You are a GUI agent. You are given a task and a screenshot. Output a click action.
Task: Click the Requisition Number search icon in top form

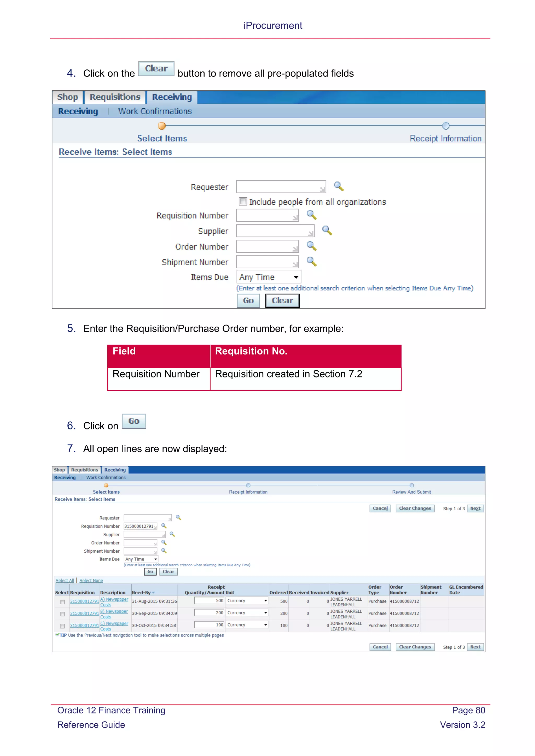click(x=311, y=215)
